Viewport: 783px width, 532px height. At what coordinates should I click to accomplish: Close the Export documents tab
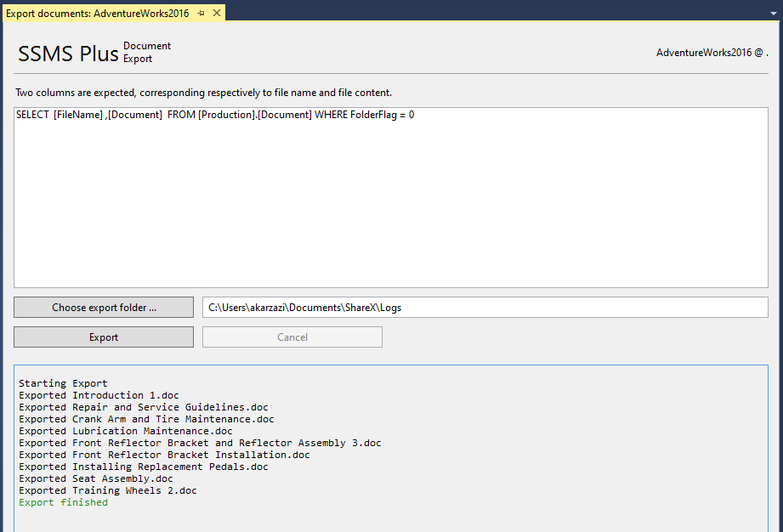[x=217, y=13]
